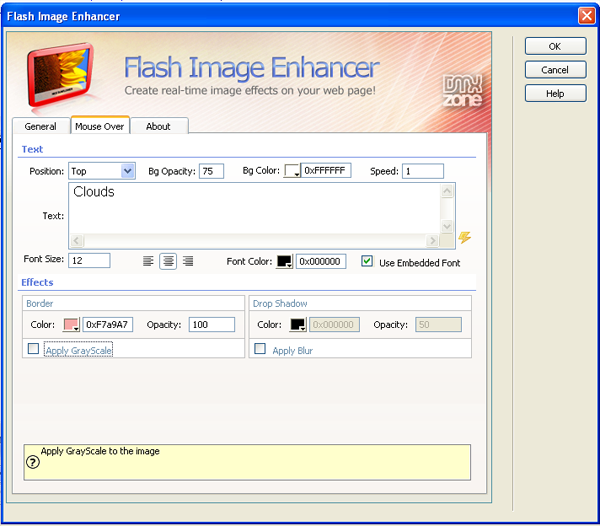Image resolution: width=600 pixels, height=526 pixels.
Task: Enable Apply Blur checkbox
Action: (x=260, y=348)
